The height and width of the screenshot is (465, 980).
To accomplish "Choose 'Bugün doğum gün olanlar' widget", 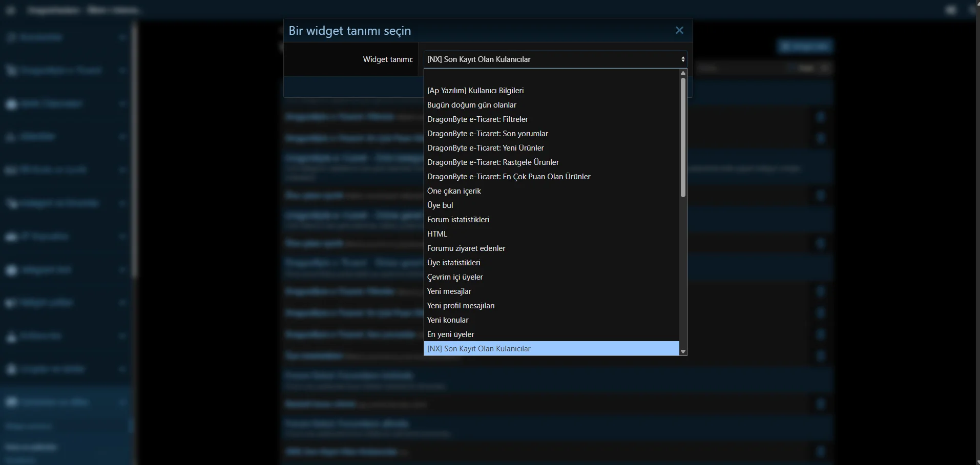I will point(471,105).
